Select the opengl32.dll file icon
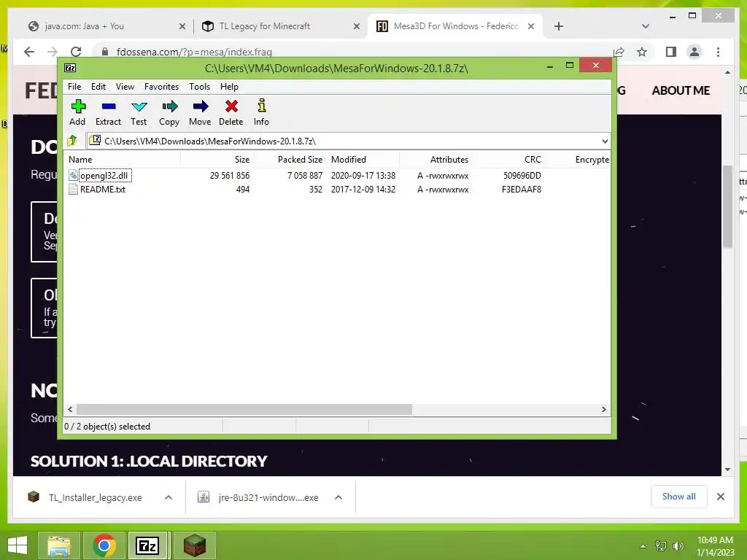 tap(73, 175)
